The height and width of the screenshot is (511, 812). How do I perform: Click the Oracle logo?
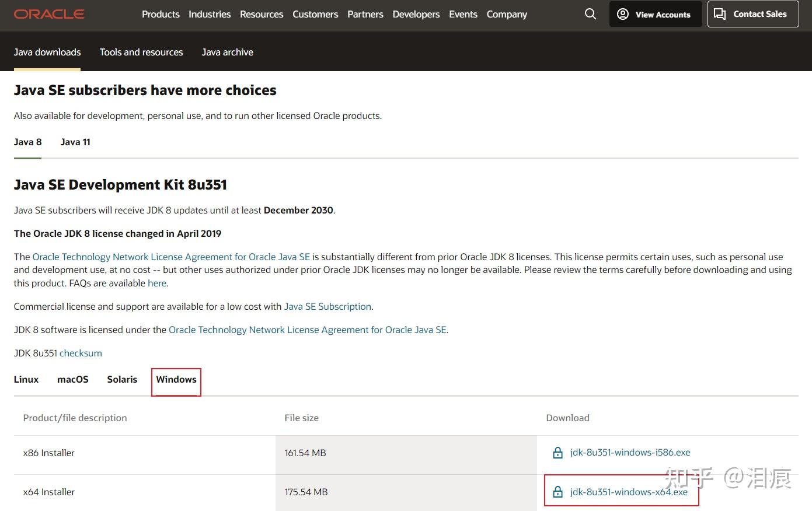(49, 14)
